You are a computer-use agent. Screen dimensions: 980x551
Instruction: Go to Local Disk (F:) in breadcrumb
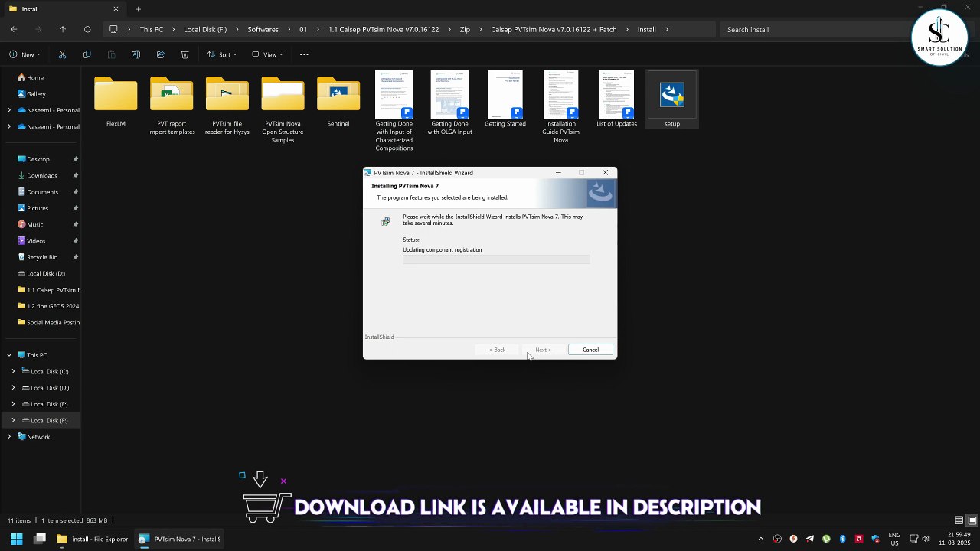click(x=205, y=29)
